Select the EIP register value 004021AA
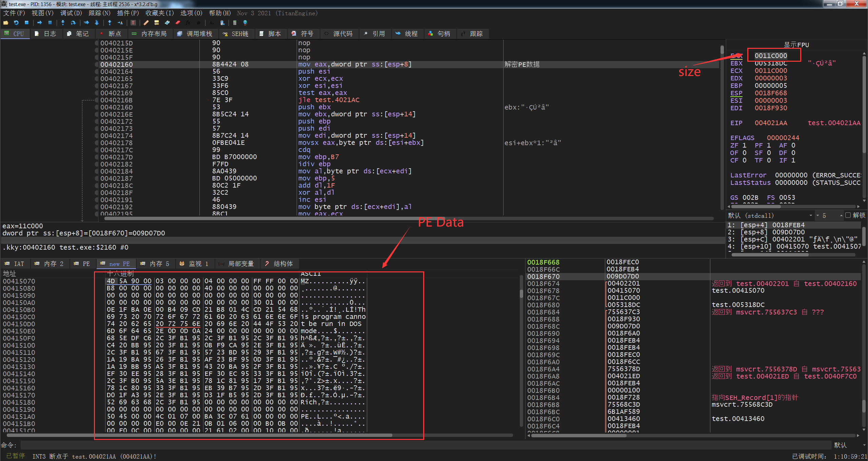The height and width of the screenshot is (461, 868). pyautogui.click(x=771, y=123)
